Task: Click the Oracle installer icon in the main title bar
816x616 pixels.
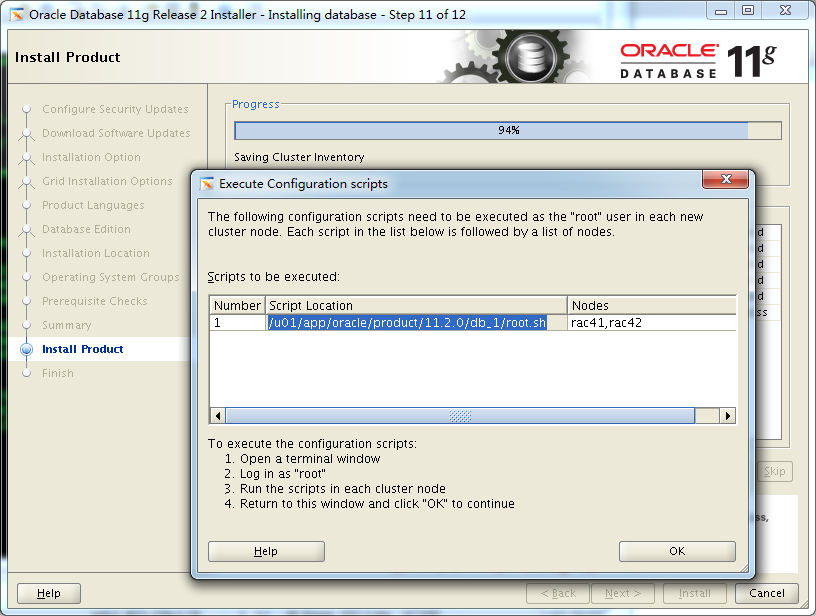Action: click(x=17, y=15)
